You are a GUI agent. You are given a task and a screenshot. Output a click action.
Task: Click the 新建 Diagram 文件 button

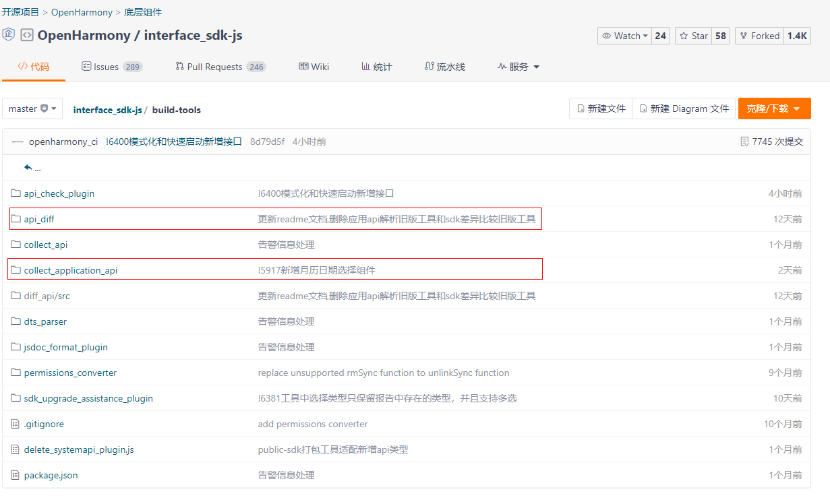[x=684, y=108]
